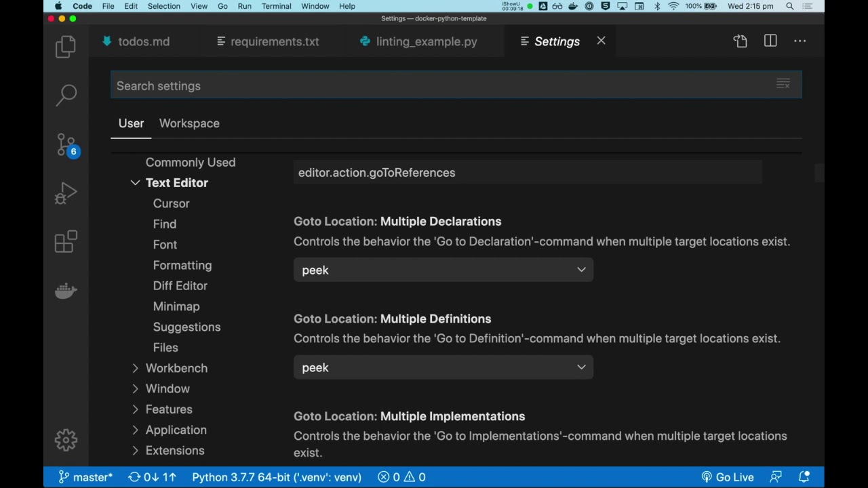Open the Explorer view in activity bar
The image size is (868, 488).
click(x=66, y=46)
